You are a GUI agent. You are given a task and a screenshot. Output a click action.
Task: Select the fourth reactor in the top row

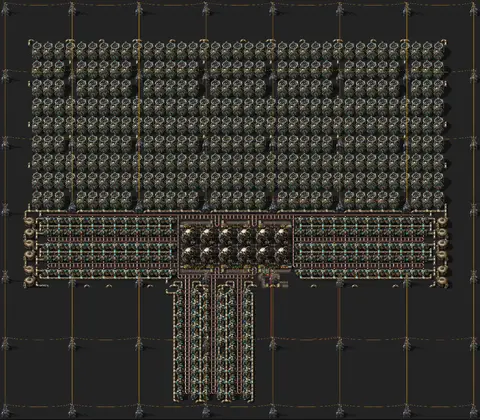pyautogui.click(x=246, y=236)
